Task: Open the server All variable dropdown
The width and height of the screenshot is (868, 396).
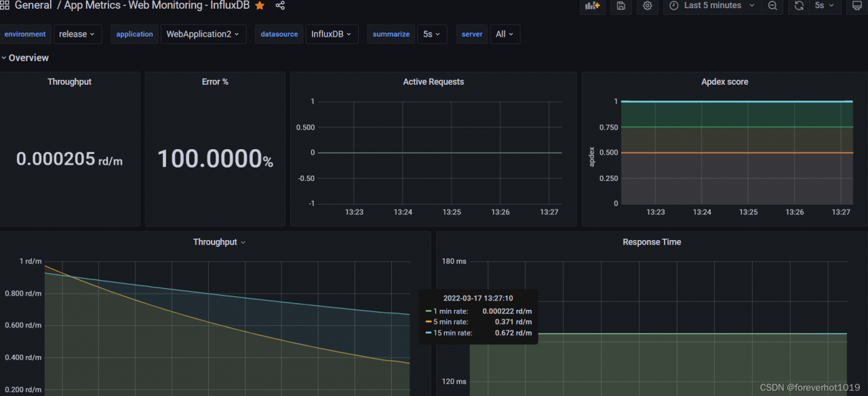Action: tap(505, 34)
